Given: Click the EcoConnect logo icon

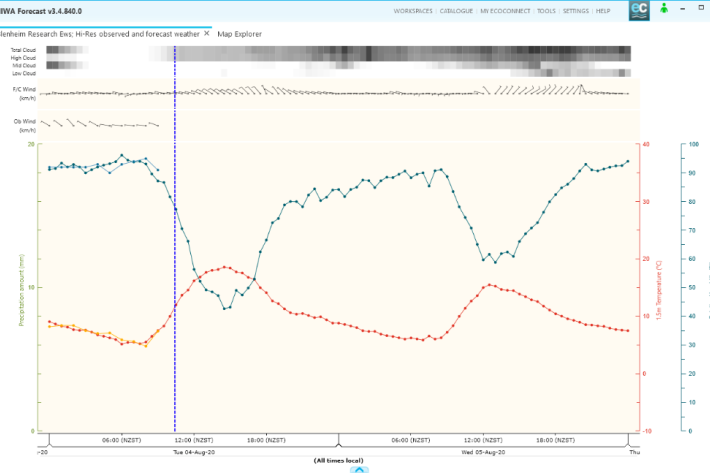Looking at the screenshot, I should (x=665, y=11).
